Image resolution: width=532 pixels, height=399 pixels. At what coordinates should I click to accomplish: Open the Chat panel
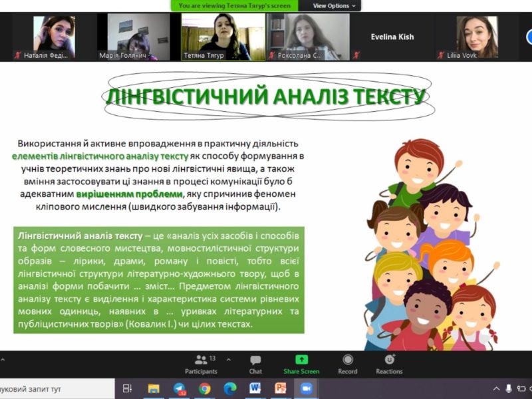(255, 364)
